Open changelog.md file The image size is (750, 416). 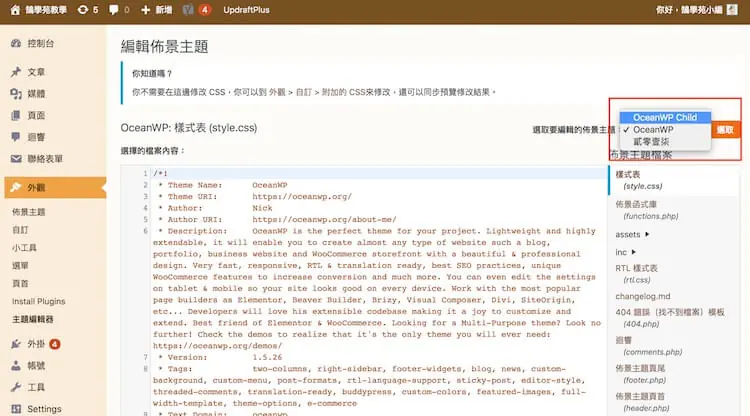643,296
